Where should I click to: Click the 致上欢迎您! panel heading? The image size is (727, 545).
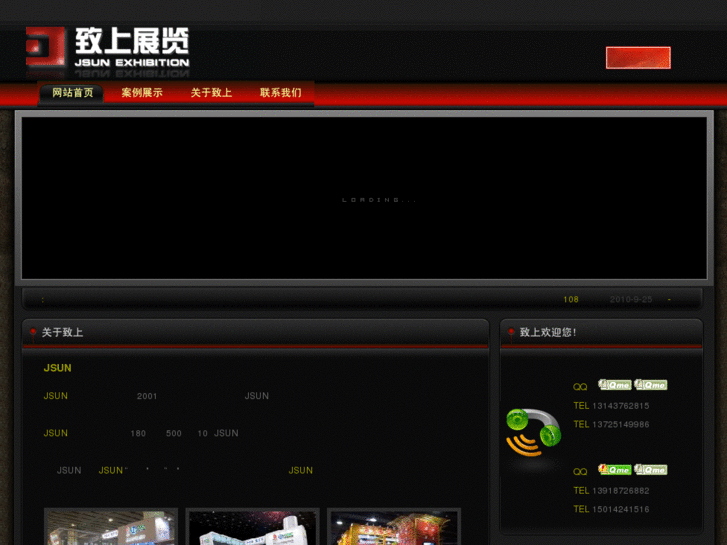[548, 333]
